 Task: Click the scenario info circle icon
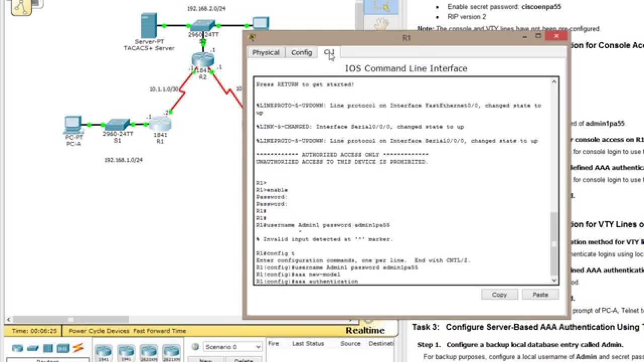click(196, 346)
